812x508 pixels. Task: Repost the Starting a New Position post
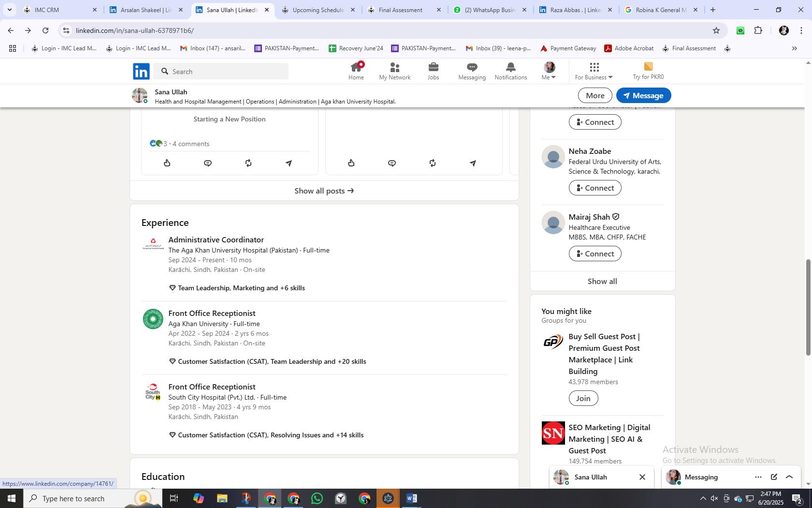[x=248, y=163]
